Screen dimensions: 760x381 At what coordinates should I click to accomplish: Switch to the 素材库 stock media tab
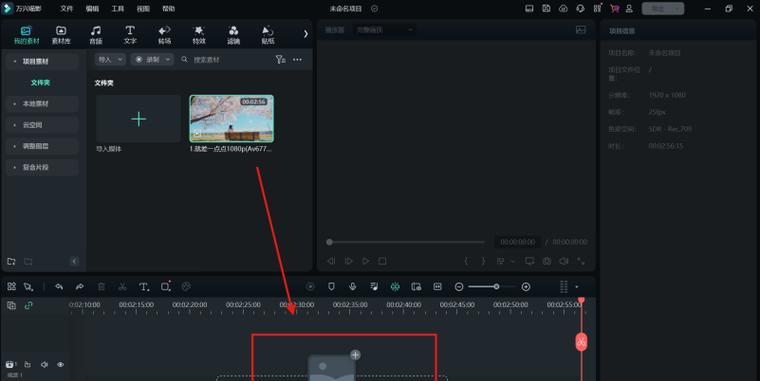[x=61, y=35]
